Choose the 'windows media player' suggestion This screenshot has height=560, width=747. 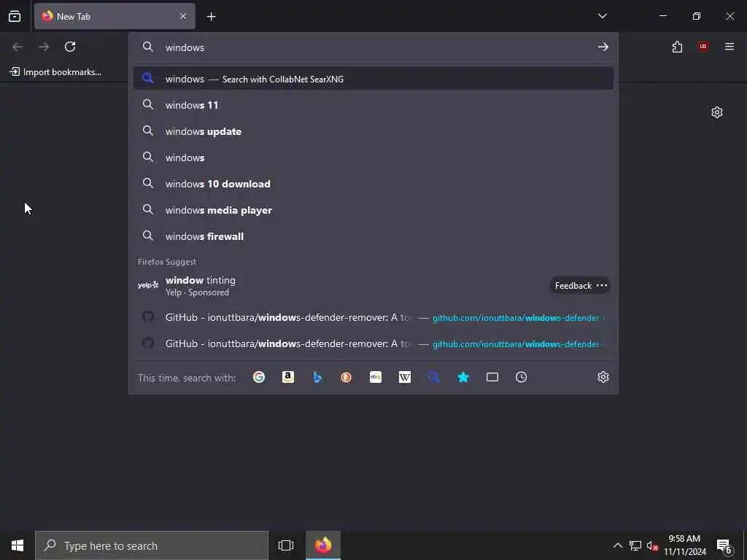(373, 210)
